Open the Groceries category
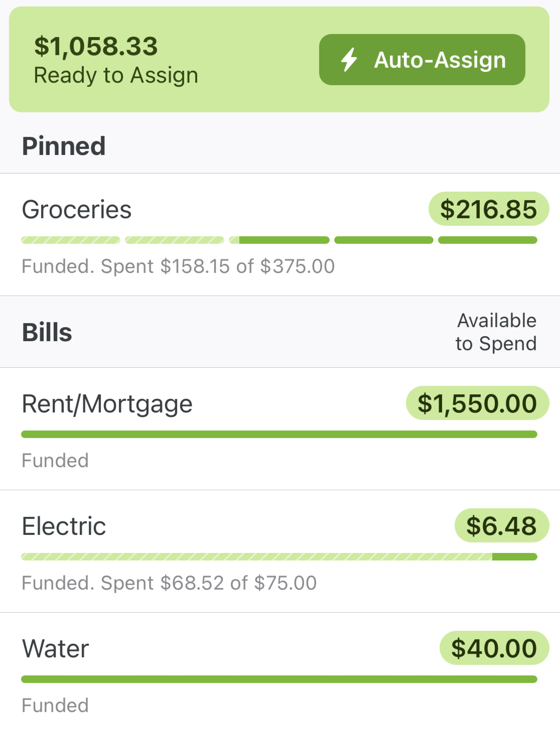Screen dimensions: 560x732 [x=77, y=209]
